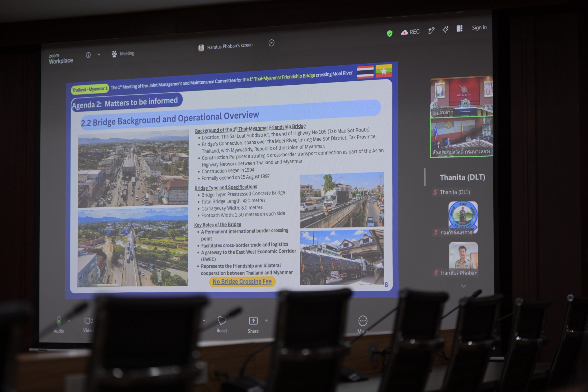Open the AI Companion sparkle icon
The height and width of the screenshot is (392, 588).
445,30
